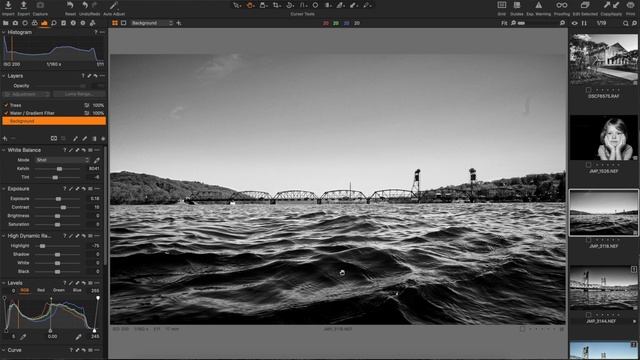The width and height of the screenshot is (640, 360).
Task: Click the Auto Adjust wand icon
Action: tap(114, 5)
